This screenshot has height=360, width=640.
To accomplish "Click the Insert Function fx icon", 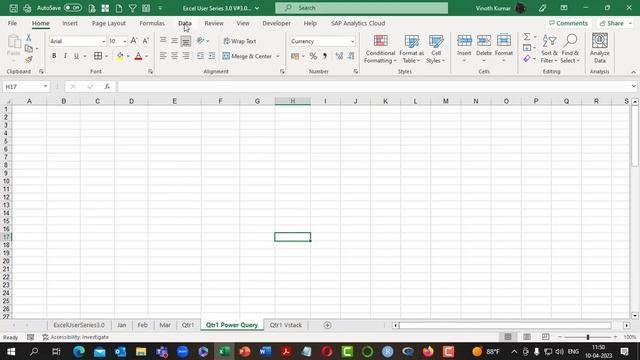I will [107, 87].
